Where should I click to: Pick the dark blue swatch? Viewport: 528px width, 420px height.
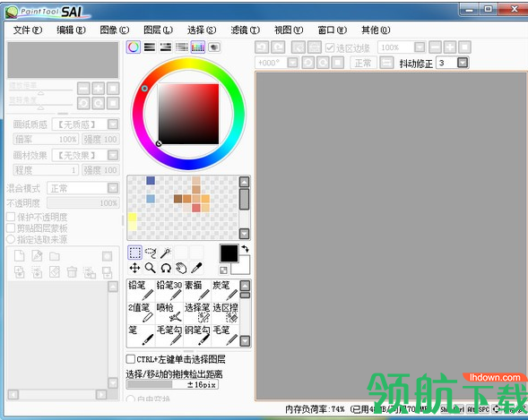pyautogui.click(x=151, y=181)
